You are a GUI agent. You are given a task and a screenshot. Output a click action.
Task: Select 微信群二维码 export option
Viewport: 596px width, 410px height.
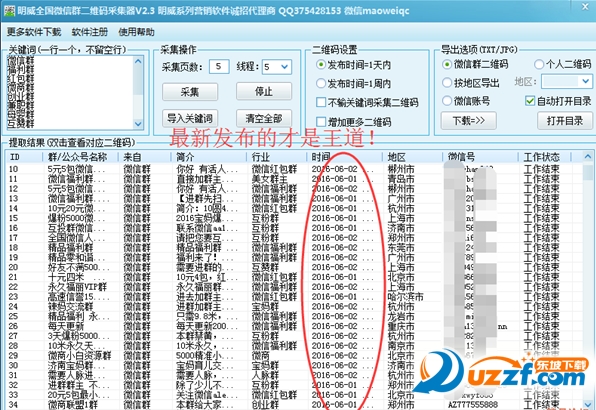tap(475, 64)
